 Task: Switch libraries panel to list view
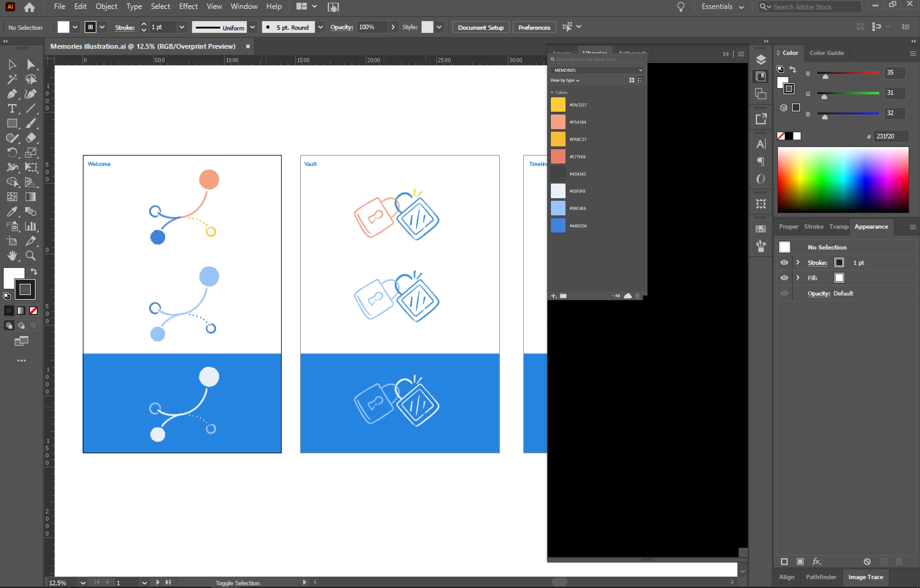click(640, 80)
